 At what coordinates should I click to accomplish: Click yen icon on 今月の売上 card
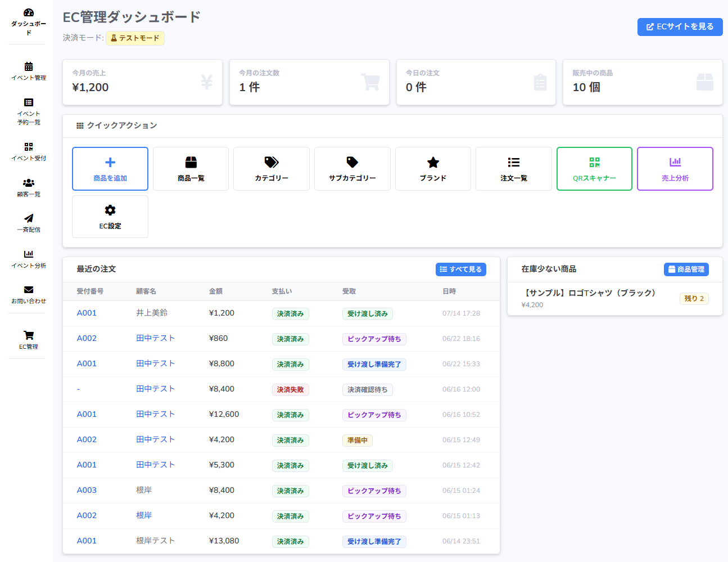[x=207, y=82]
